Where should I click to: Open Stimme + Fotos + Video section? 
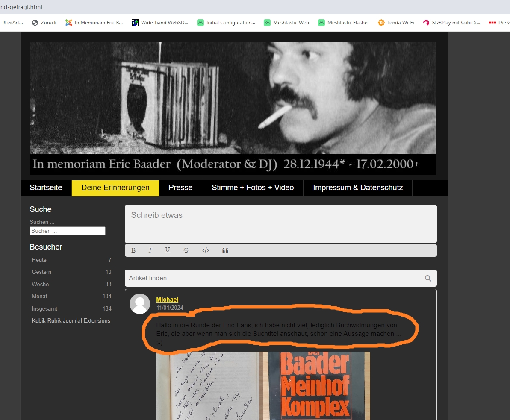coord(253,188)
